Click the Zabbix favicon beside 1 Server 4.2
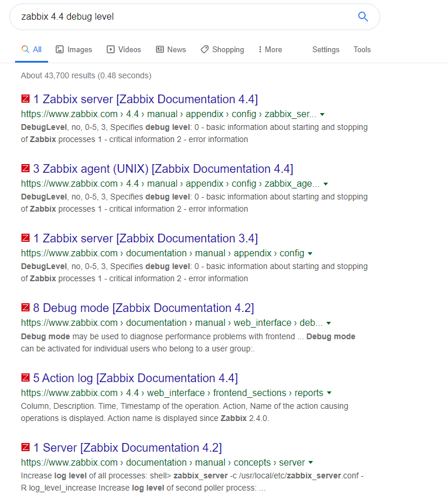This screenshot has width=448, height=501. 26,447
